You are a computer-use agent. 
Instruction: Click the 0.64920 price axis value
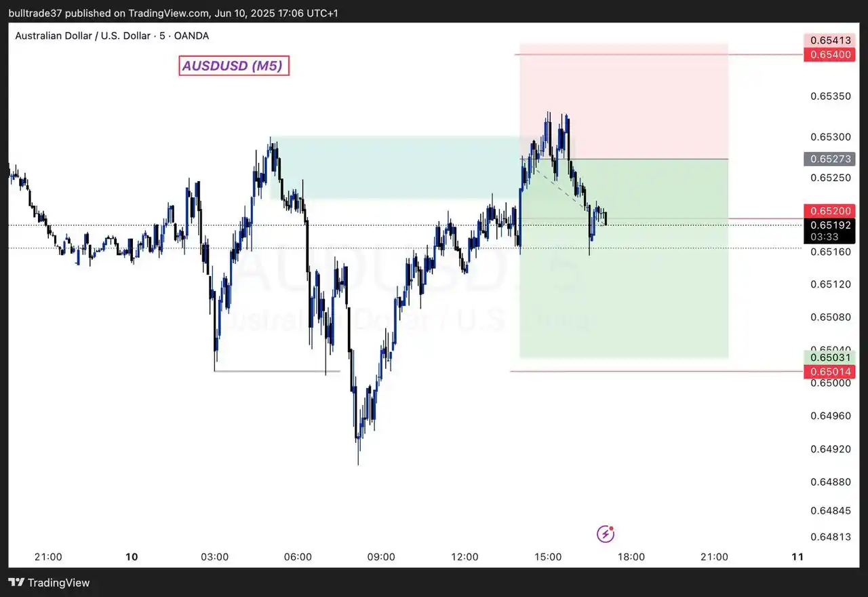(x=831, y=448)
